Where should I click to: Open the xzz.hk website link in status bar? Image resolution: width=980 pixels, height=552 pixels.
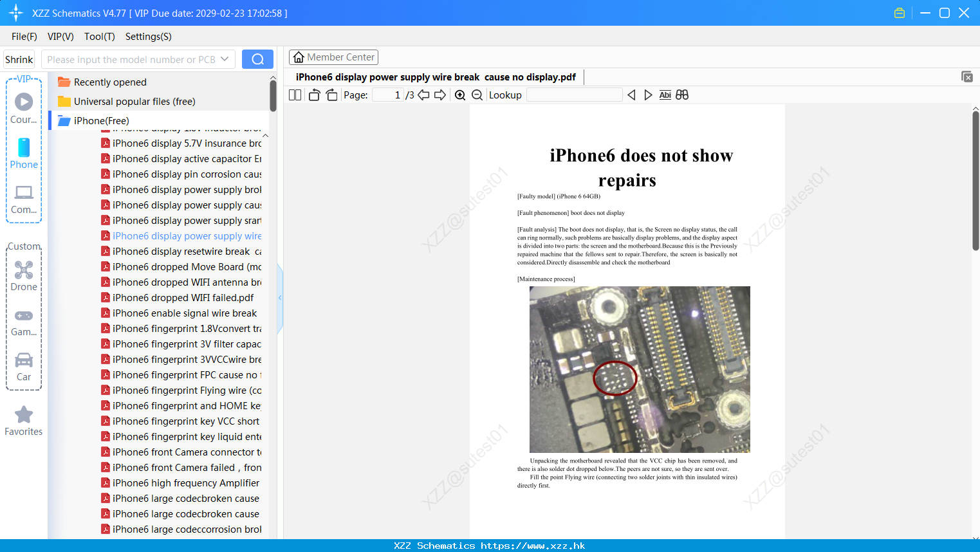[533, 546]
